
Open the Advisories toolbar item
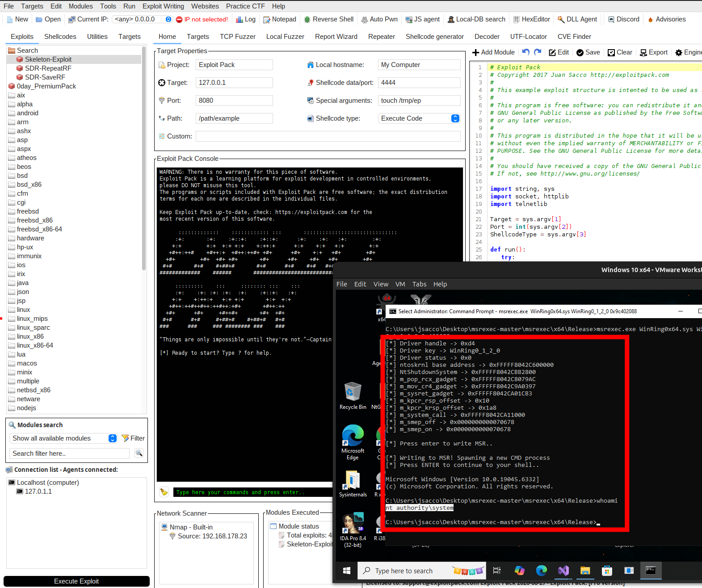[x=666, y=19]
